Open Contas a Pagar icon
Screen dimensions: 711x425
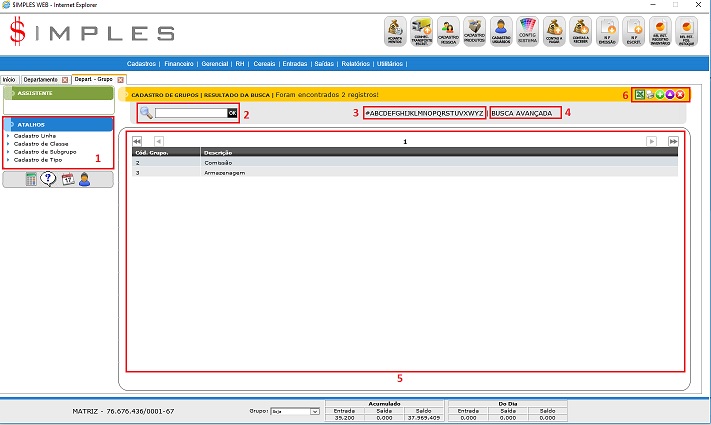pos(555,32)
